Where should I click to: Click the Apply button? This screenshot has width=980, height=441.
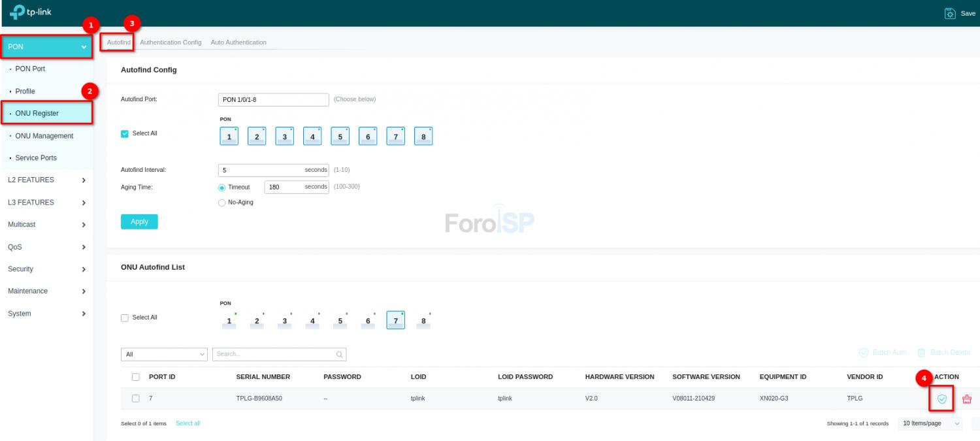[139, 221]
